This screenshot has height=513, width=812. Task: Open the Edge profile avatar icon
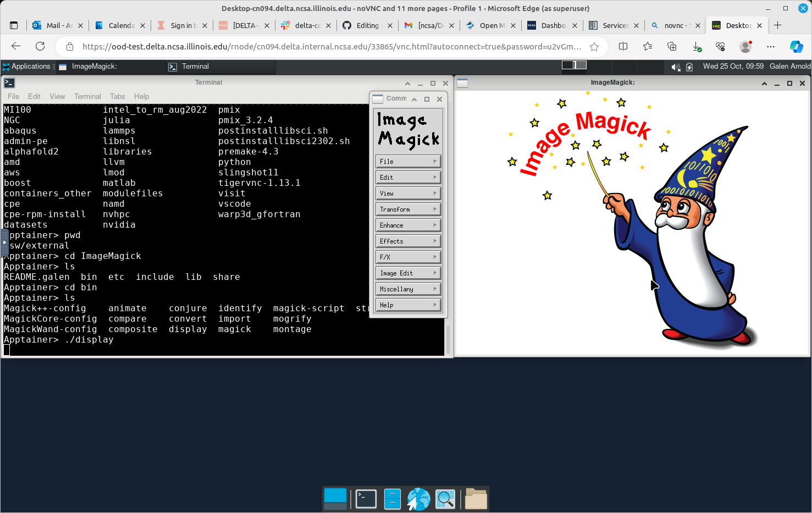click(745, 47)
